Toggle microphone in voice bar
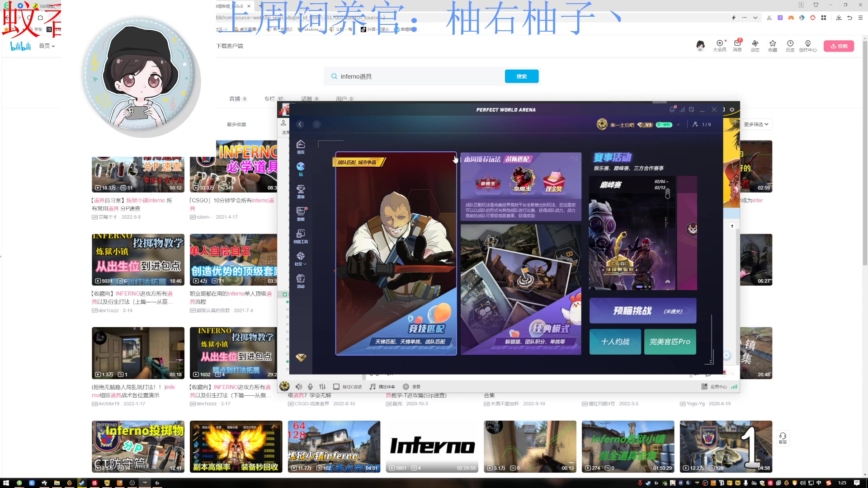 (x=310, y=387)
